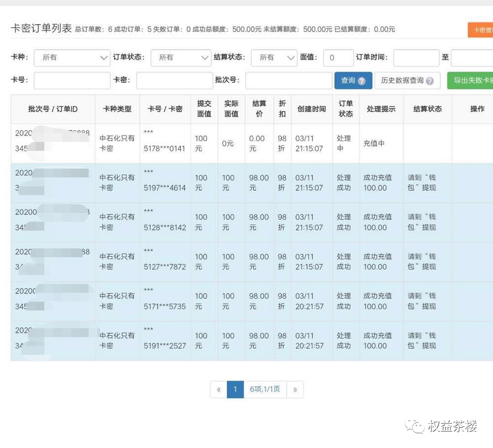Open the 结算状态 selection dropdown
The image size is (493, 448).
274,58
